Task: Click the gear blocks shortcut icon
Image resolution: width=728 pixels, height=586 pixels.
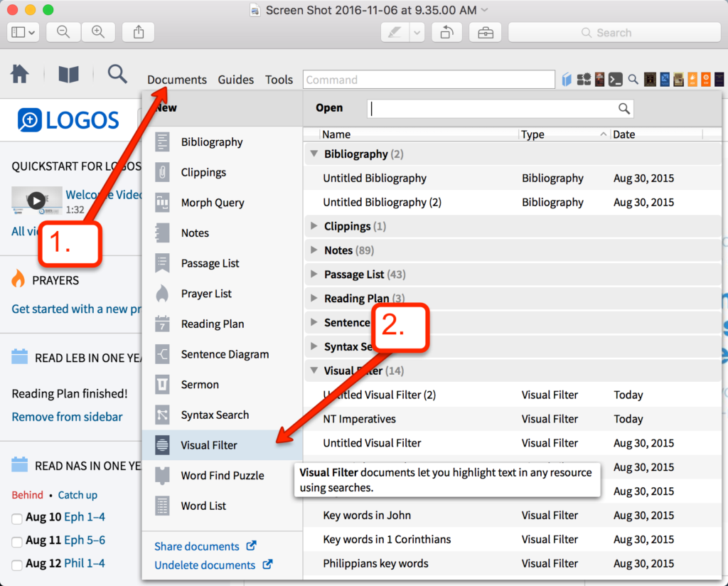Action: click(584, 80)
